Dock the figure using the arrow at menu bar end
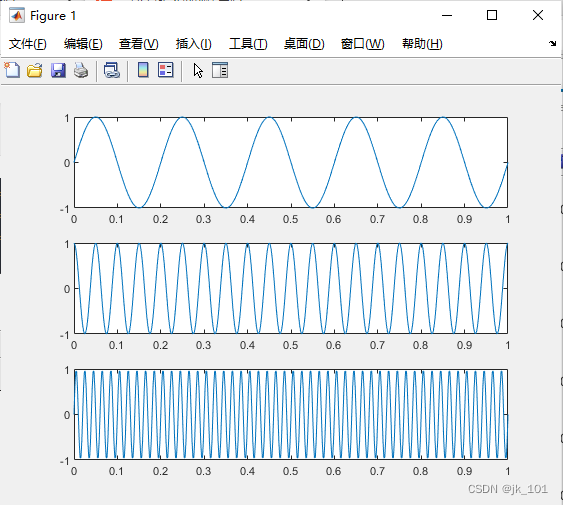This screenshot has width=563, height=505. click(552, 44)
